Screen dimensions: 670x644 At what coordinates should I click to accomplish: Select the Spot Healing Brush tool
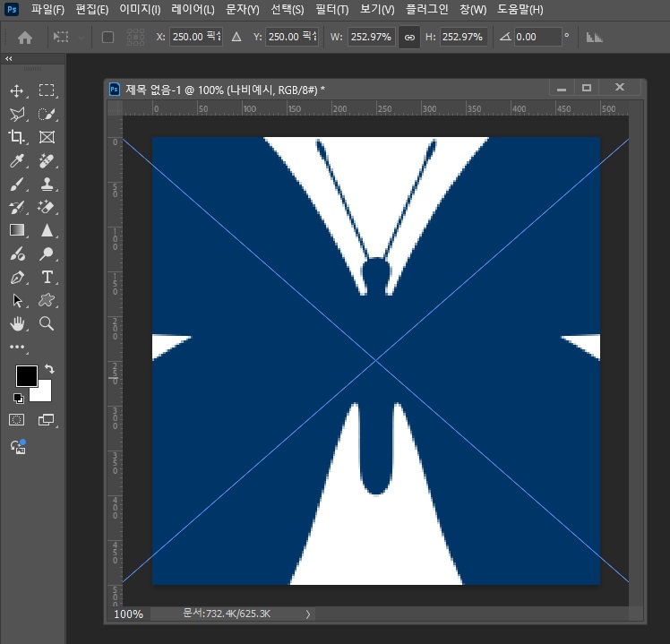pyautogui.click(x=47, y=160)
